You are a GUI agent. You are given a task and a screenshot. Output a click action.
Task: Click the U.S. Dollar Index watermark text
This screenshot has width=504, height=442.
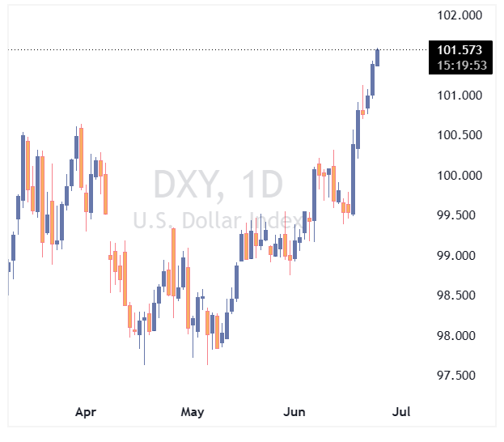click(x=218, y=221)
